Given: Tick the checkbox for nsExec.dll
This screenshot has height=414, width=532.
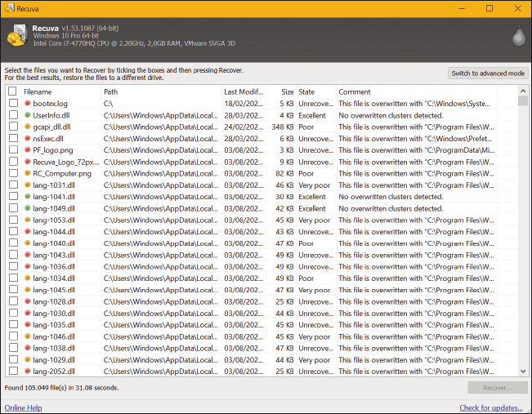Looking at the screenshot, I should click(x=13, y=139).
